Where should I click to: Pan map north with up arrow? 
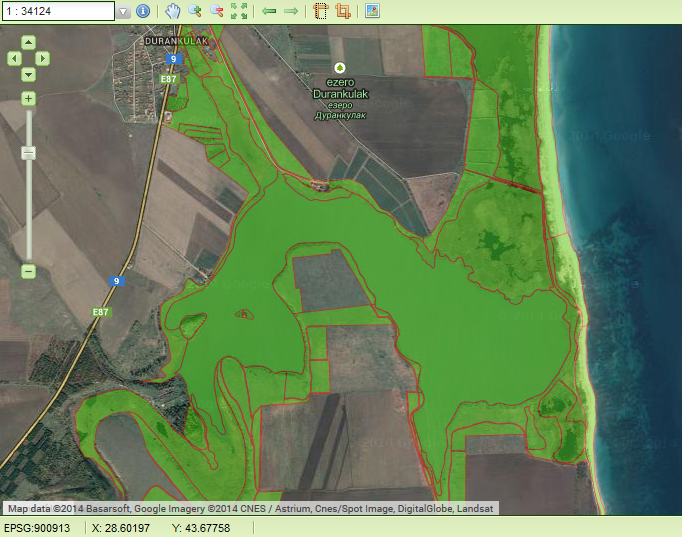(28, 43)
